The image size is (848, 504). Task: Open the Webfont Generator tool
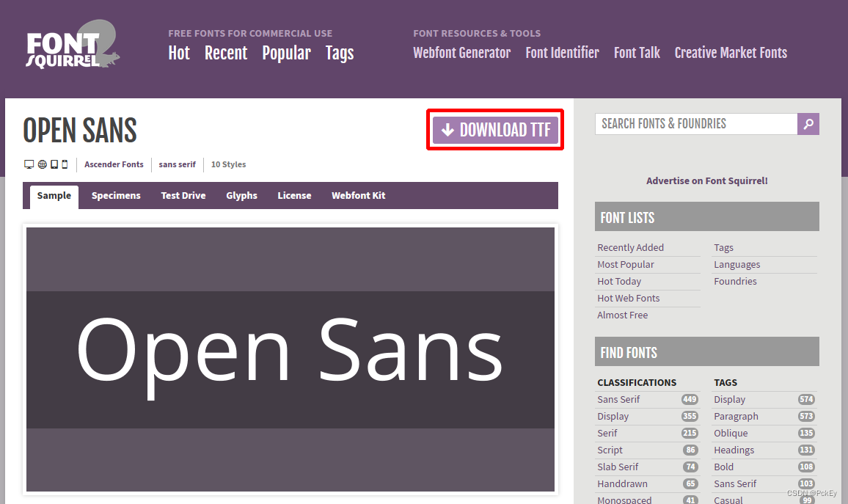pos(462,53)
